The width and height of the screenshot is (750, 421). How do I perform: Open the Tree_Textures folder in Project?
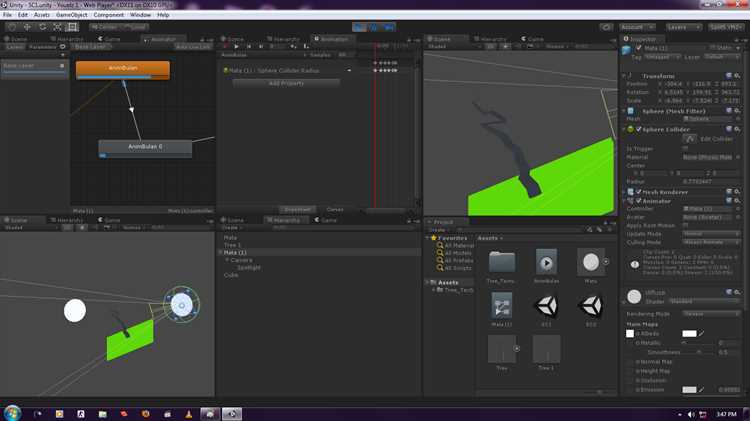[x=501, y=262]
